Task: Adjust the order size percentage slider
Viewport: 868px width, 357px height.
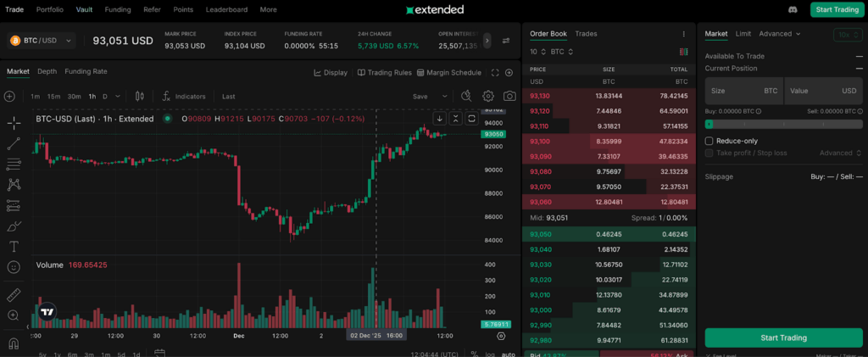Action: pos(783,125)
